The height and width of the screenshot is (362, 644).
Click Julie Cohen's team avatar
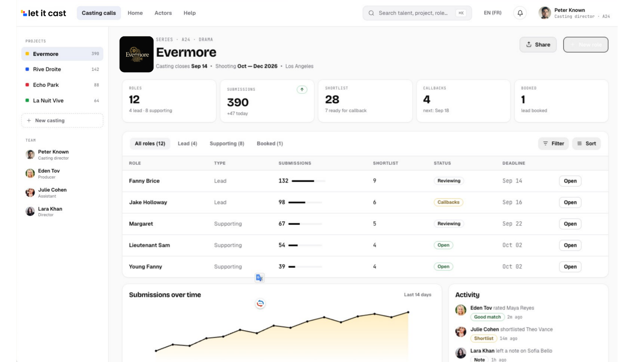tap(30, 192)
